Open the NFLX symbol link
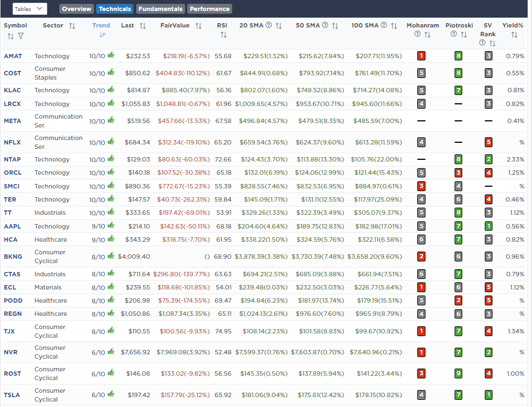This screenshot has width=532, height=407. click(12, 142)
